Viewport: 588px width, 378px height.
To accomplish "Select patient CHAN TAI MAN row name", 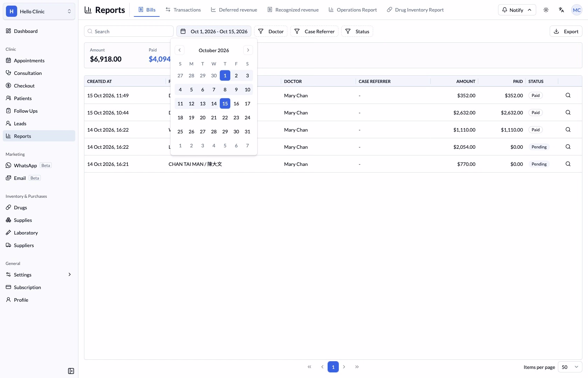I will [195, 164].
